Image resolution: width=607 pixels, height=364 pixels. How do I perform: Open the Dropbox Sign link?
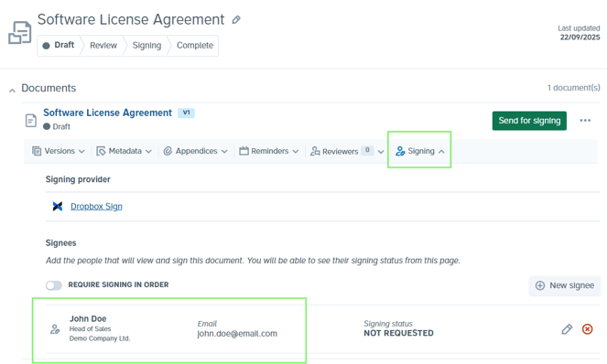96,207
